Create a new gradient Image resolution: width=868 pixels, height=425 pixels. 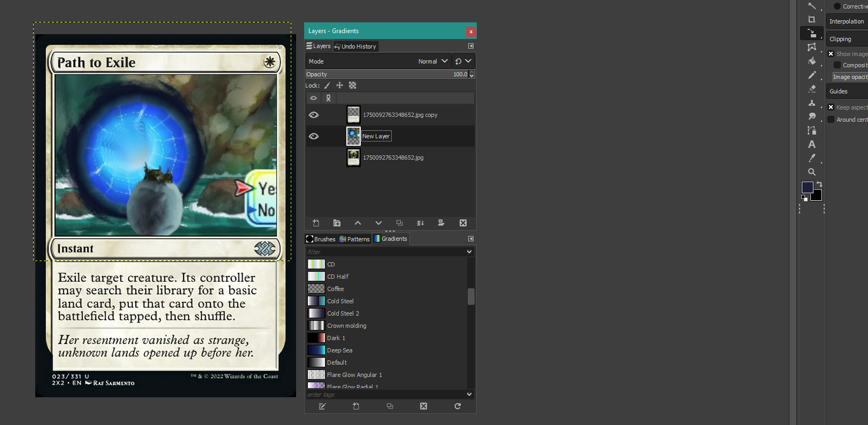[356, 406]
